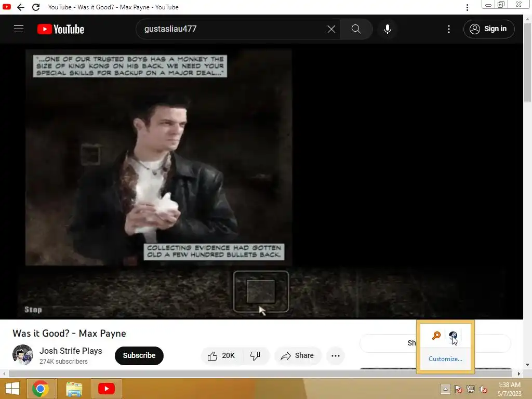Click the muted volume tray icon
The height and width of the screenshot is (399, 532).
[x=483, y=389]
